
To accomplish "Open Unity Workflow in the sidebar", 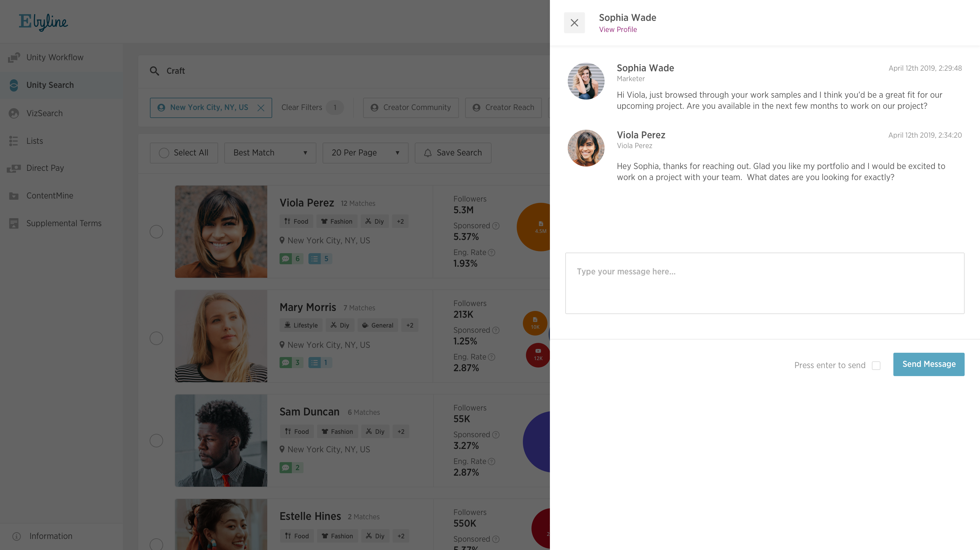I will [62, 57].
